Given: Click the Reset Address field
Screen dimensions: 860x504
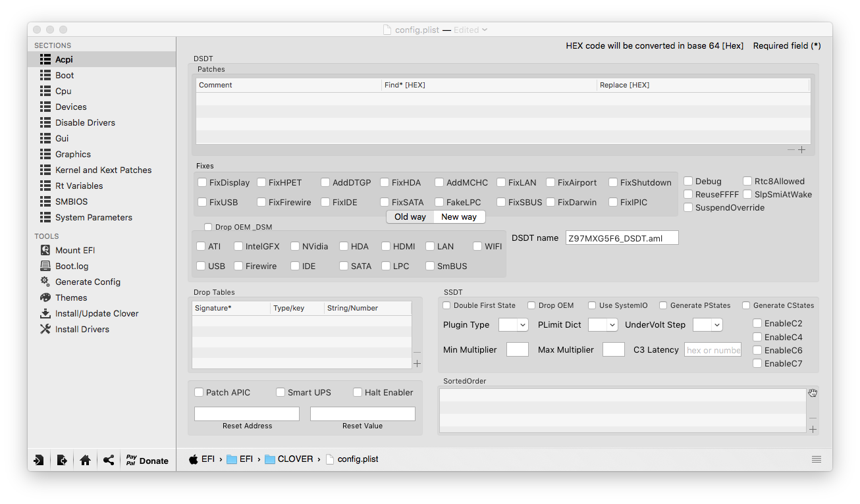Looking at the screenshot, I should (247, 414).
